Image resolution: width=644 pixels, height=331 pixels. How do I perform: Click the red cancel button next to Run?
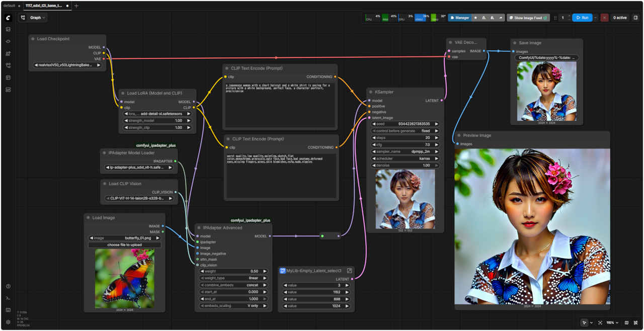tap(604, 18)
